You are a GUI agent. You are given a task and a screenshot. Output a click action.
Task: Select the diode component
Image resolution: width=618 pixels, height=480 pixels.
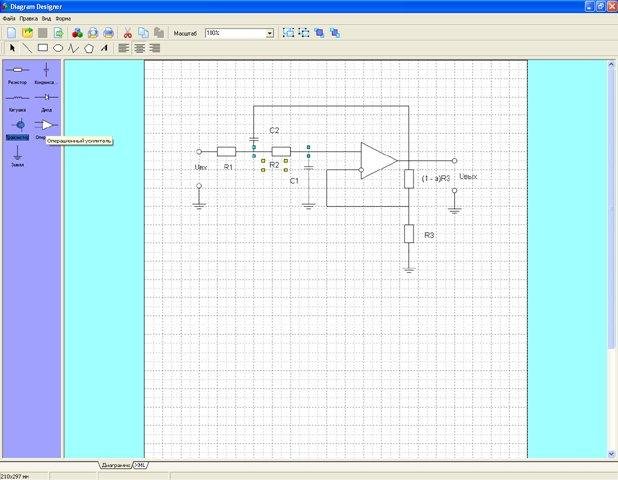pyautogui.click(x=45, y=98)
